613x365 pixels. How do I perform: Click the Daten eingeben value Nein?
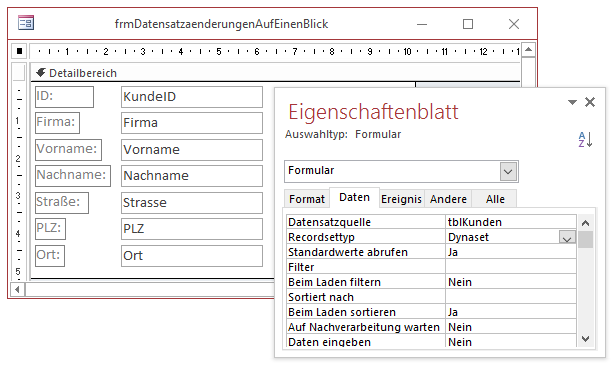point(511,342)
